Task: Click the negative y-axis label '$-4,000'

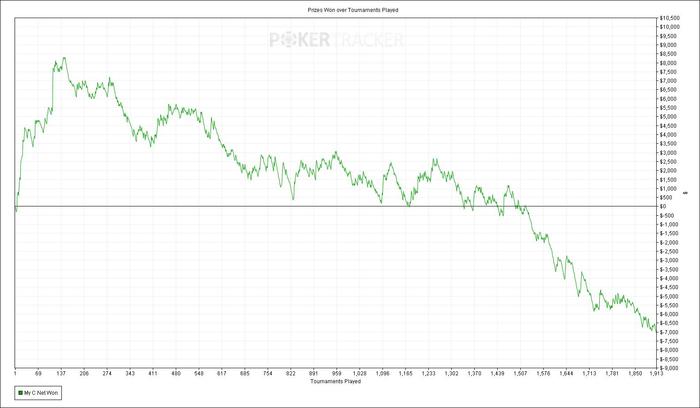Action: (669, 278)
